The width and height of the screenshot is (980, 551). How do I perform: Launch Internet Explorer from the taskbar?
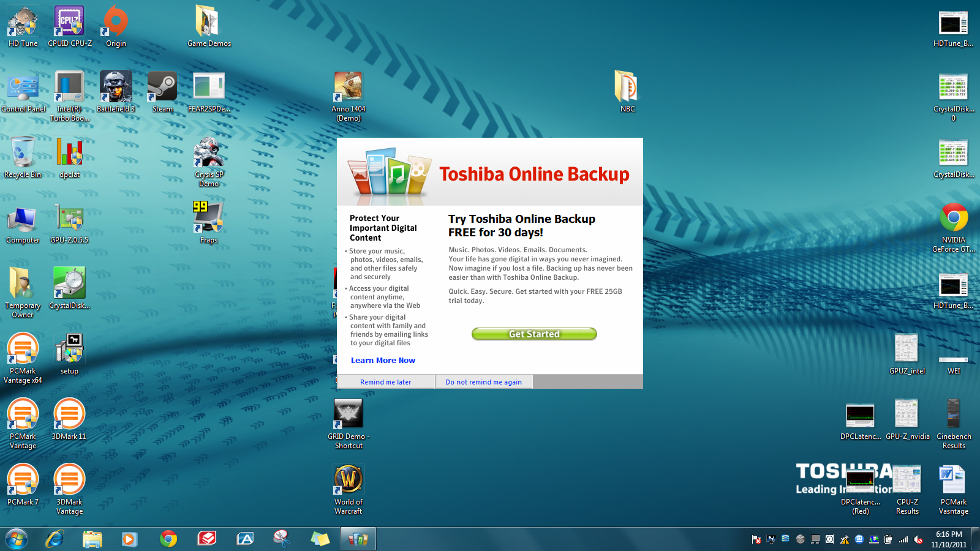coord(55,539)
